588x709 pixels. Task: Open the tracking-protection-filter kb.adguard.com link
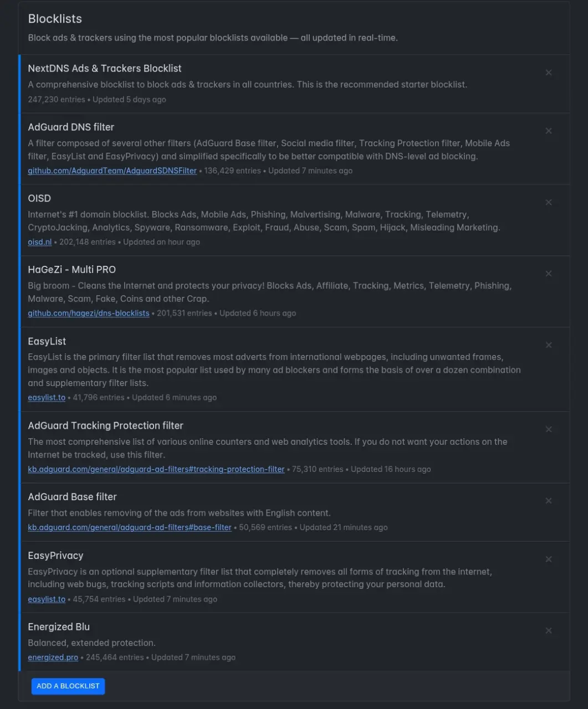coord(156,469)
